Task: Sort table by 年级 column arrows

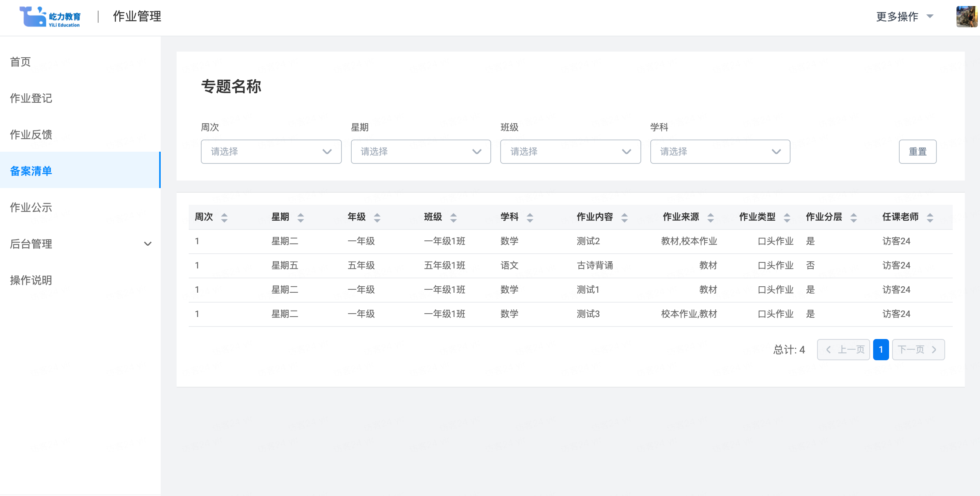Action: click(x=377, y=217)
